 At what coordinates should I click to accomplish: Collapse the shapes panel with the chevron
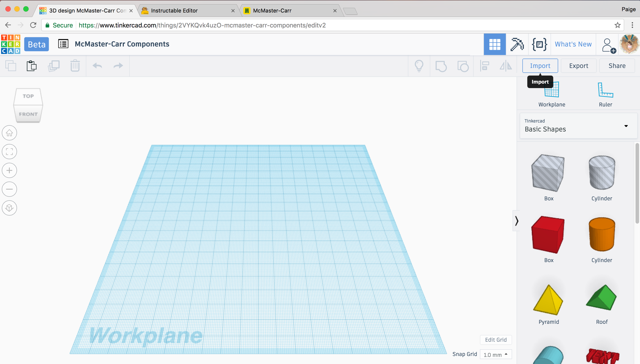click(x=516, y=221)
